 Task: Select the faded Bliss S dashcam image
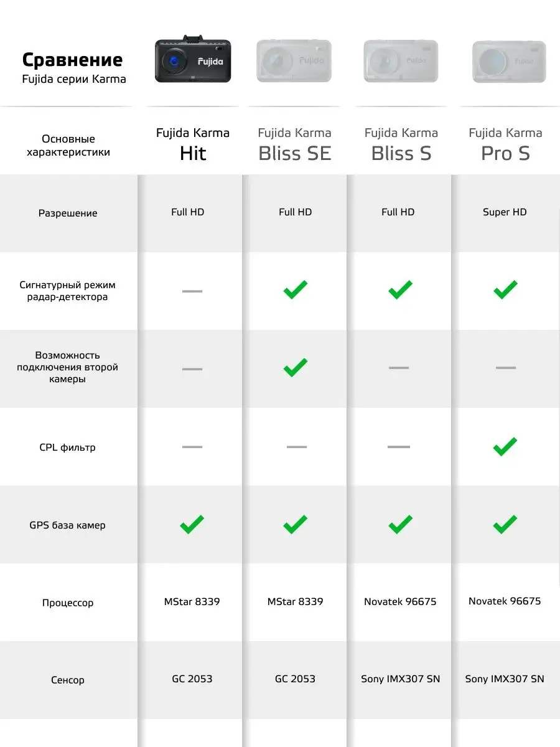coord(401,61)
